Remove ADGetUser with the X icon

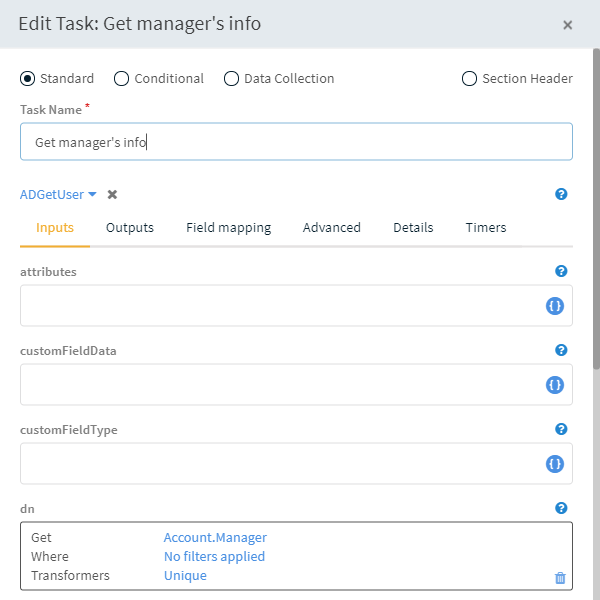coord(113,195)
